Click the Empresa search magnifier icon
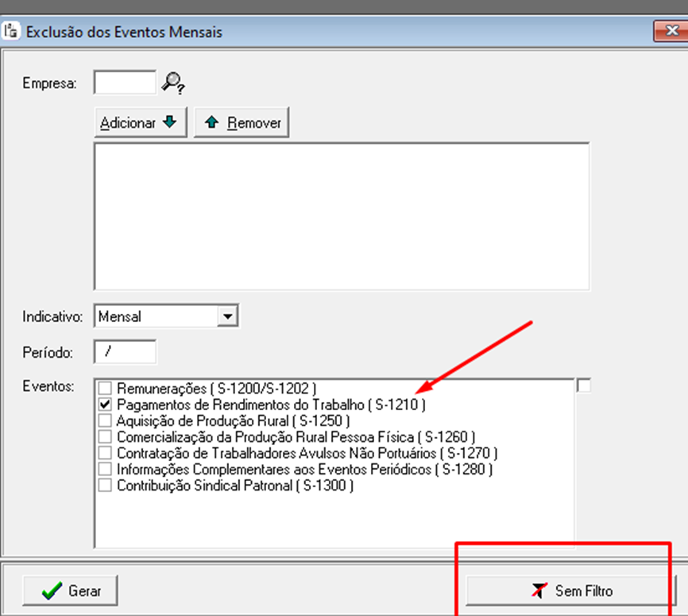Viewport: 688px width, 616px height. tap(172, 83)
